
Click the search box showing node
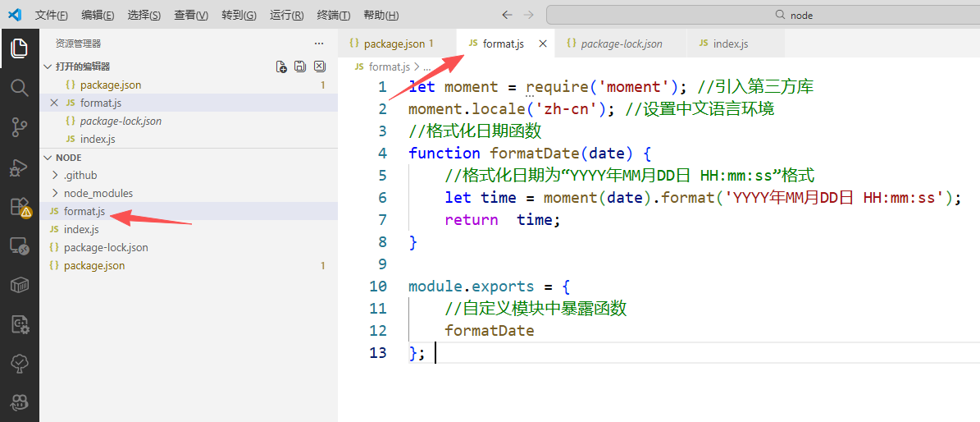(x=763, y=15)
